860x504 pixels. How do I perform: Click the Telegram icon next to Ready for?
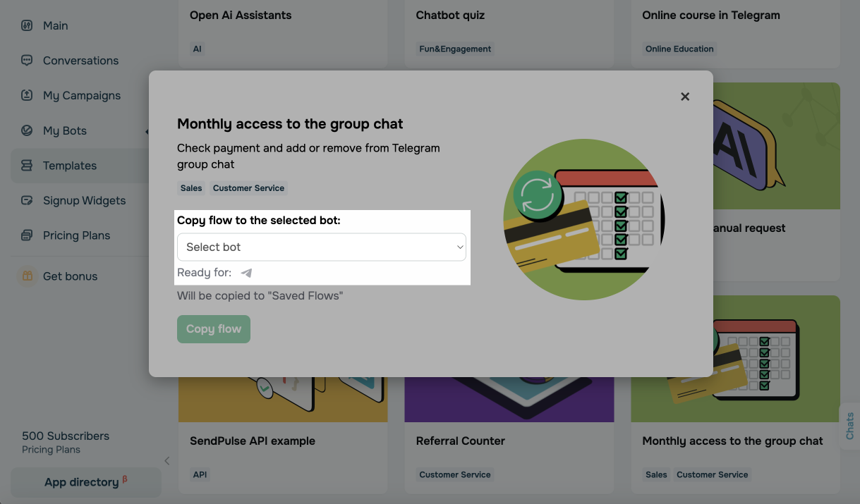246,272
